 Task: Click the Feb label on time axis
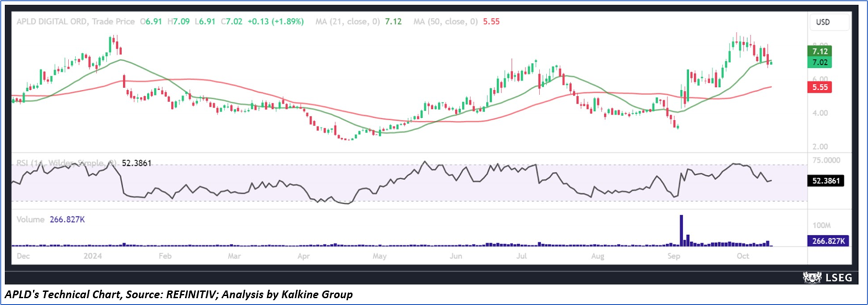[165, 256]
